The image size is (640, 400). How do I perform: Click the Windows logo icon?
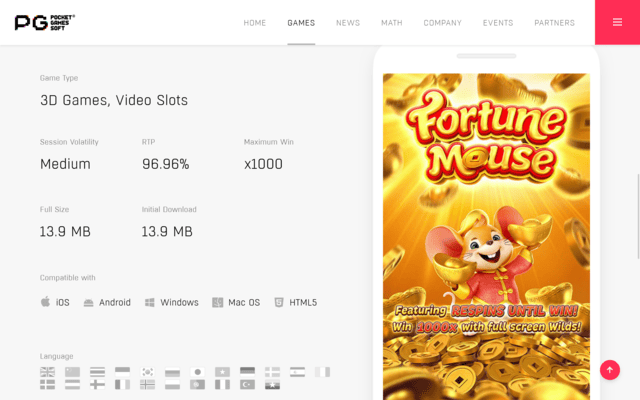tap(150, 302)
